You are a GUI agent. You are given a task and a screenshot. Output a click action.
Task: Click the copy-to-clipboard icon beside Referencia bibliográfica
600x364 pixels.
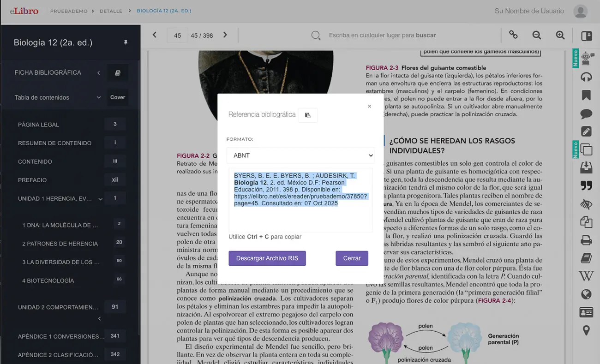pos(308,115)
